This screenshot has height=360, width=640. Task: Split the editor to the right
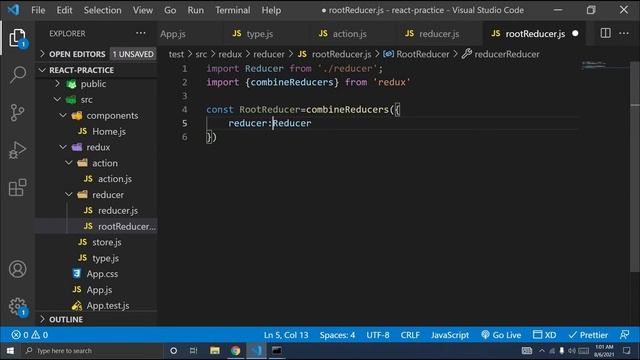click(605, 33)
